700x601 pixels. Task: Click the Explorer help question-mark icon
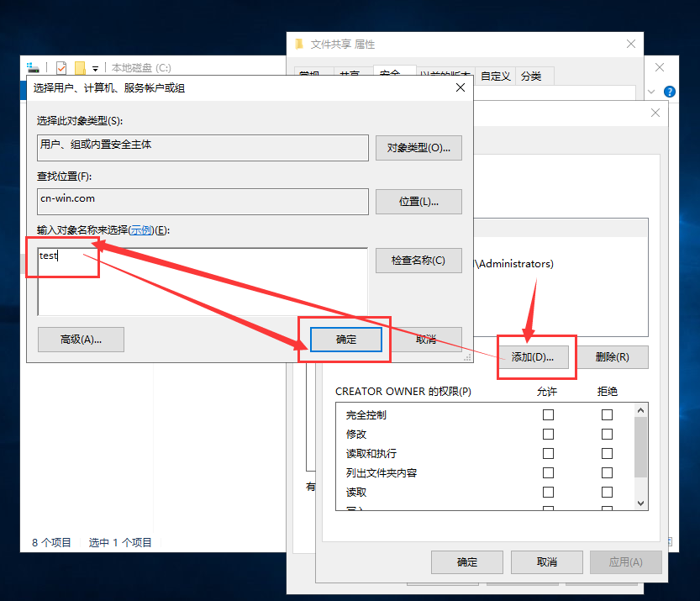(x=670, y=92)
